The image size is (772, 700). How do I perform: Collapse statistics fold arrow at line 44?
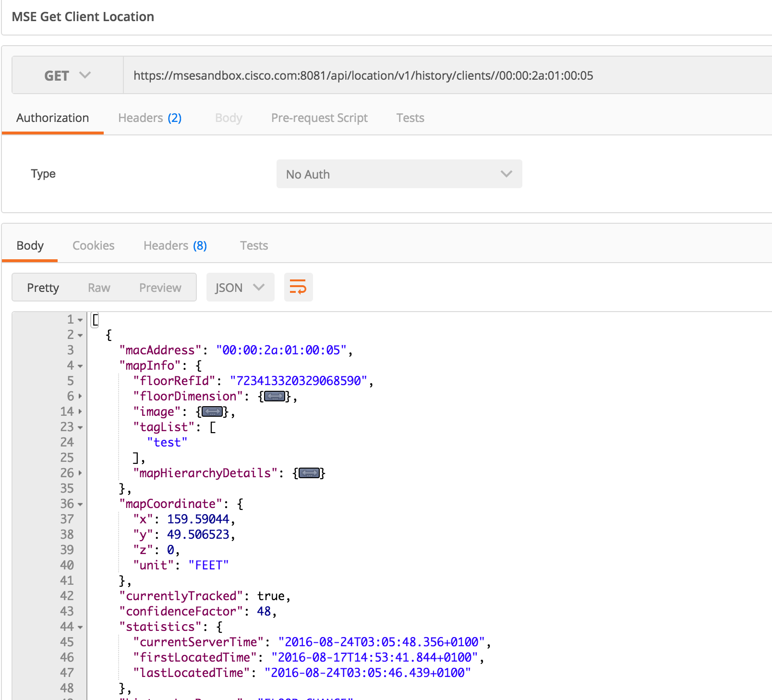point(80,627)
